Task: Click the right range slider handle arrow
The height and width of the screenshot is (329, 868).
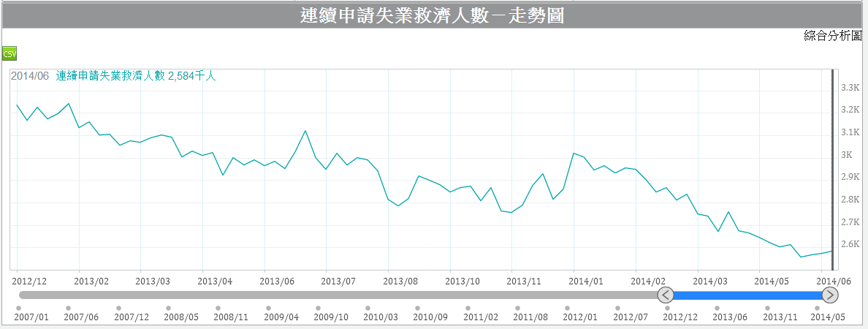Action: (830, 295)
